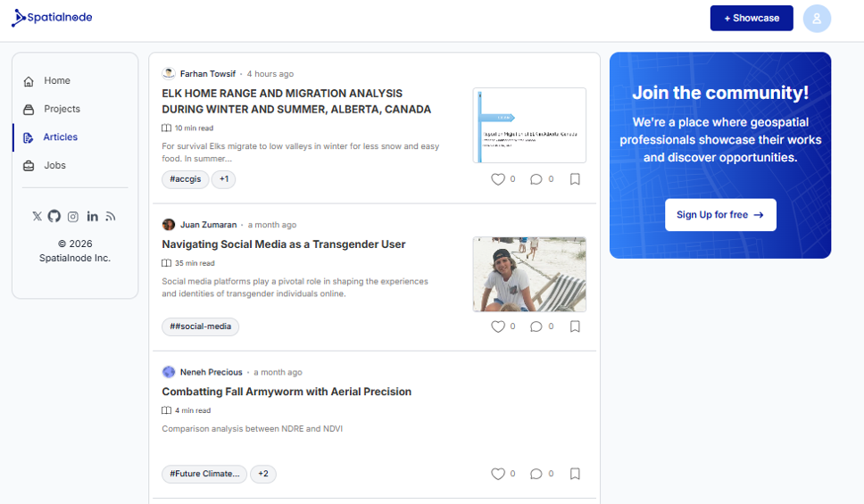Open comments on the Elk migration article
This screenshot has width=864, height=504.
pyautogui.click(x=536, y=179)
